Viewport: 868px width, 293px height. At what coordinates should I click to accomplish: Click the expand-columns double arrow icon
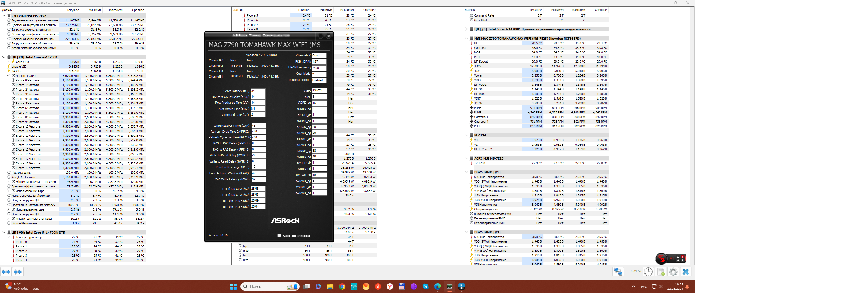[x=6, y=272]
